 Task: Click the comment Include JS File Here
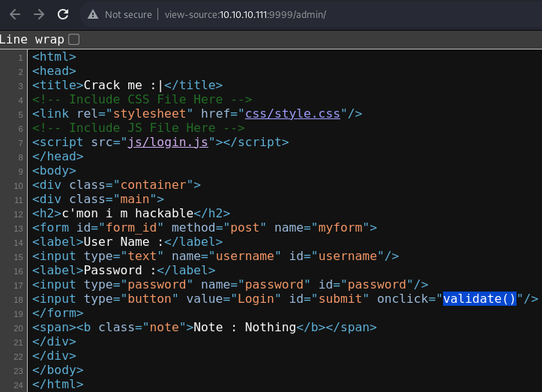[139, 128]
